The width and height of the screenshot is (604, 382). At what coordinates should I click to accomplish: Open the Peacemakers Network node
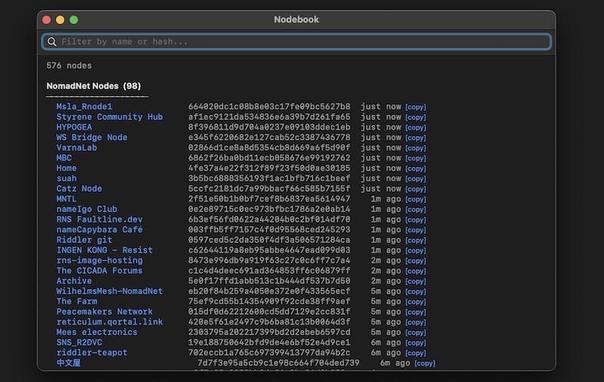104,312
